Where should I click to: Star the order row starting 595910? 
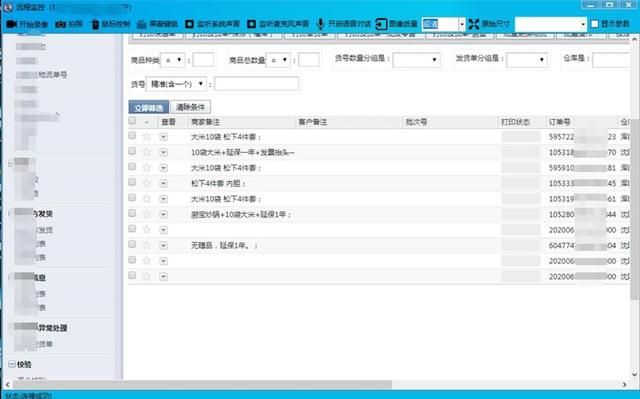pos(146,168)
